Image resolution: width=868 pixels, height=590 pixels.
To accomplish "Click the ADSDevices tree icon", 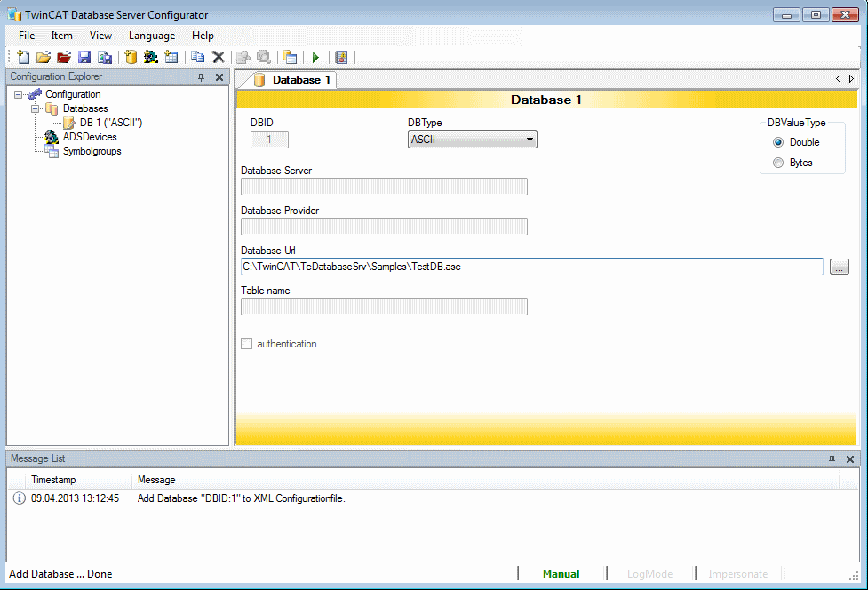I will click(52, 137).
